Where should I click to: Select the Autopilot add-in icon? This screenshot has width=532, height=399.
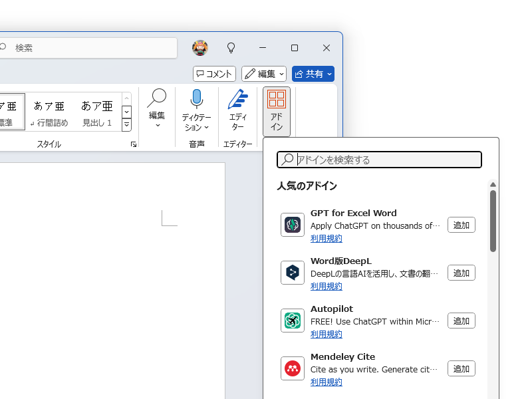(x=293, y=321)
